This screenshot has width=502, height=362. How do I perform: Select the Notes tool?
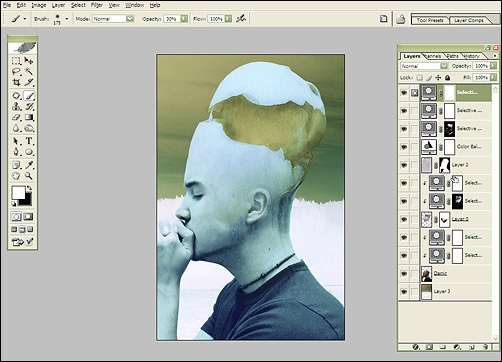(16, 165)
